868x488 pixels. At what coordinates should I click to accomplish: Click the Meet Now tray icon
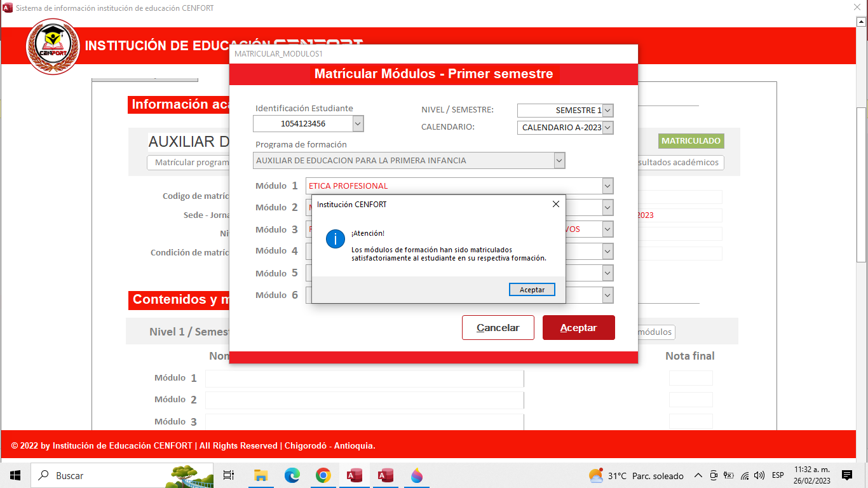tap(714, 475)
